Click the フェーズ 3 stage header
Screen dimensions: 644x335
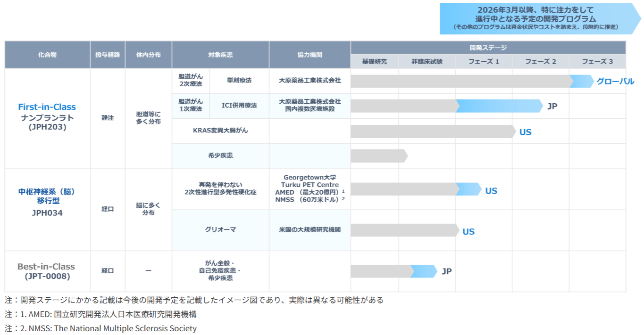597,62
